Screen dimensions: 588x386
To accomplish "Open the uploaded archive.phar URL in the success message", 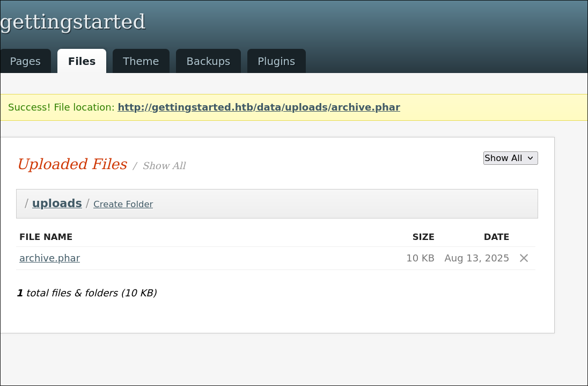I will 259,107.
